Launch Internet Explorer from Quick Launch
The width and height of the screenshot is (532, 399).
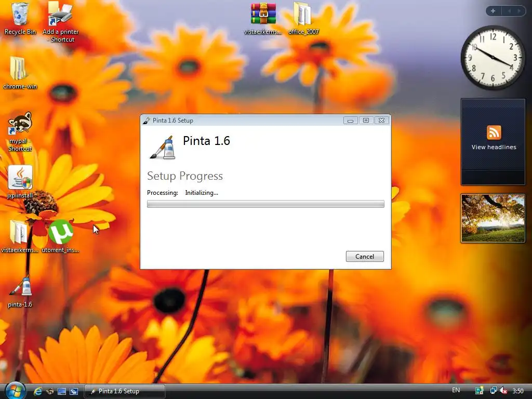(37, 391)
